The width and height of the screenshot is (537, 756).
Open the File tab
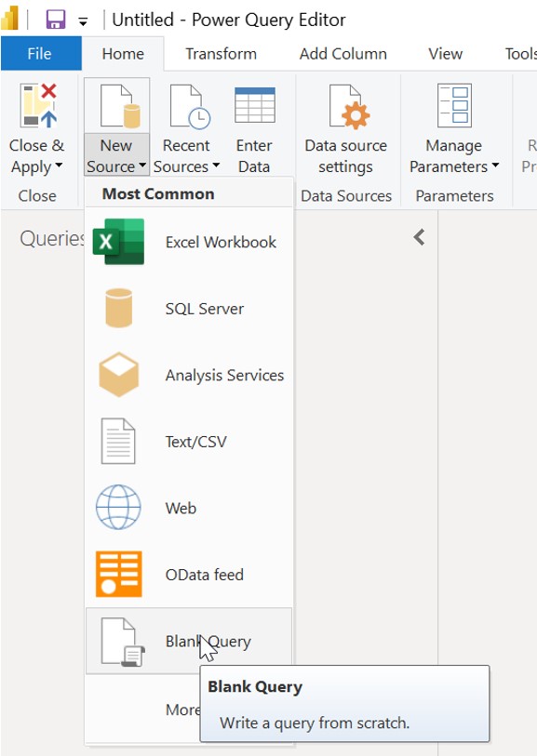41,54
